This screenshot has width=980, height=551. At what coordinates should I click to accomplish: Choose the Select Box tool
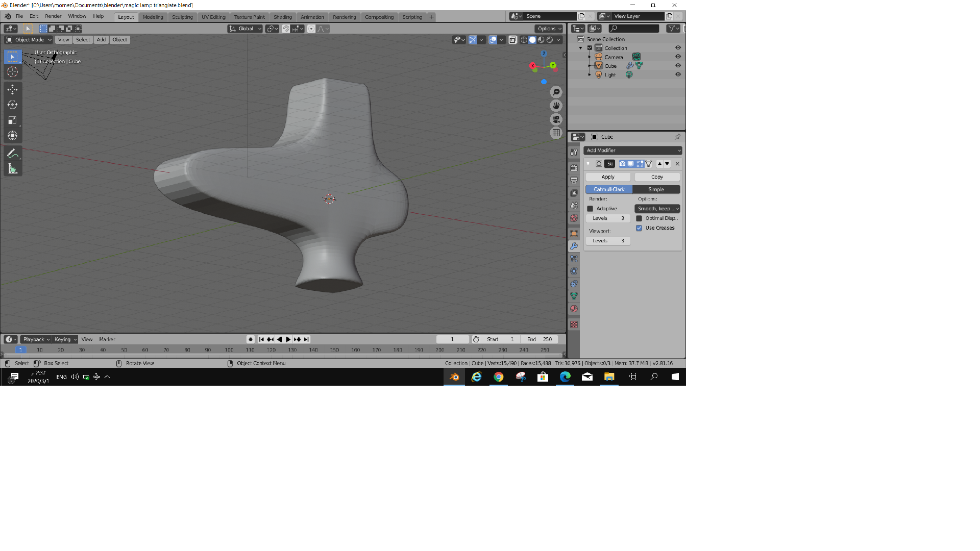click(13, 56)
